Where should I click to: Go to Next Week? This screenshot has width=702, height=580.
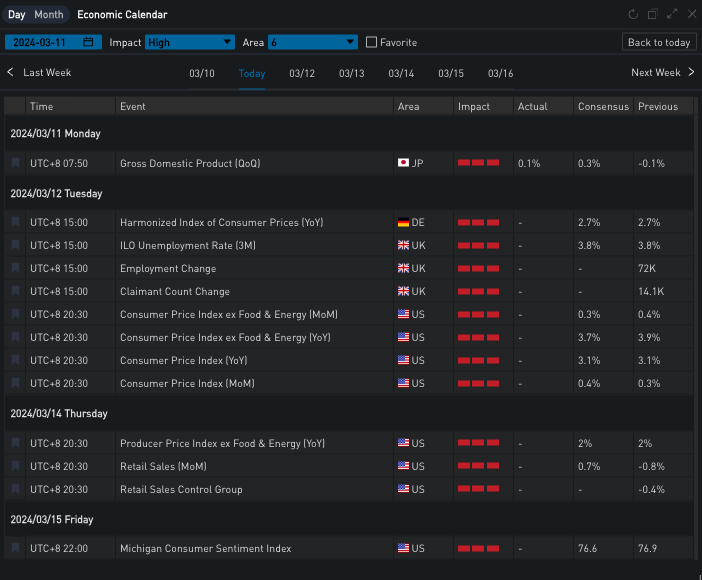662,73
